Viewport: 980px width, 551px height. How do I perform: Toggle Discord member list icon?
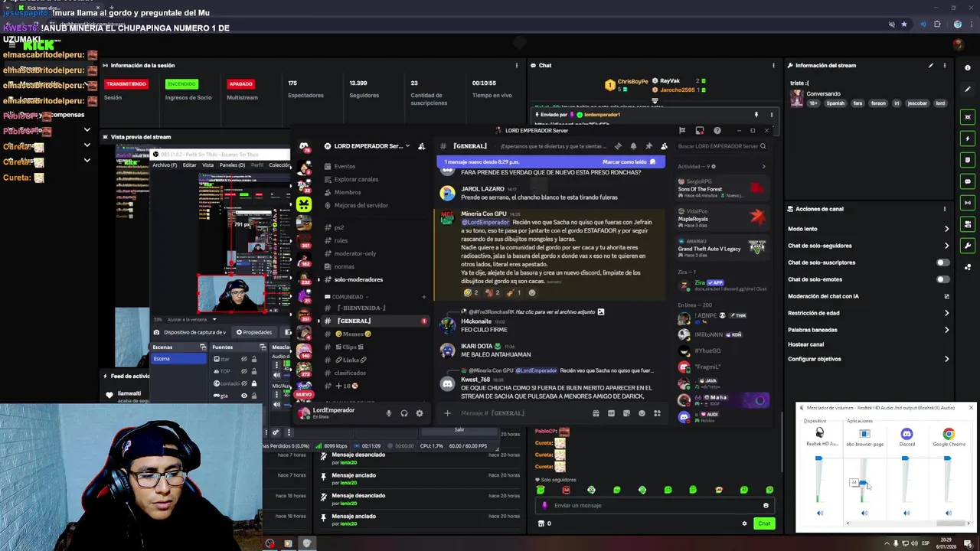pos(664,146)
